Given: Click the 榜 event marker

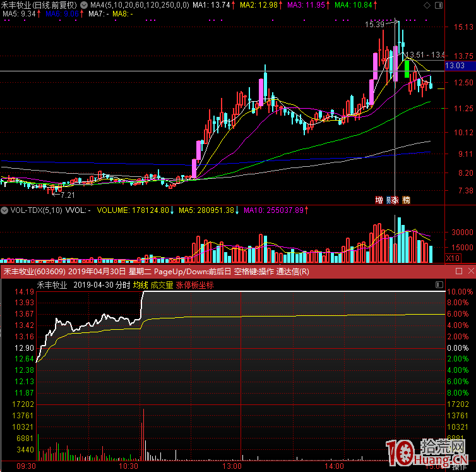Looking at the screenshot, I should tap(406, 200).
